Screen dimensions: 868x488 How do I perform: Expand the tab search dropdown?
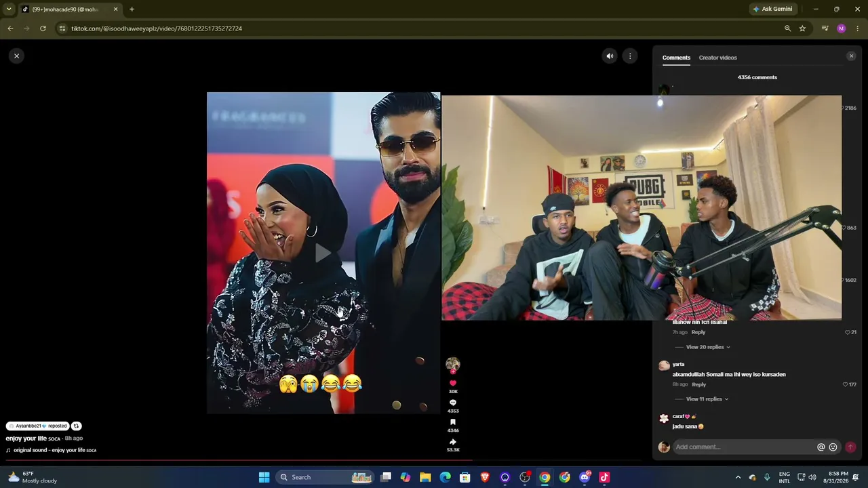pyautogui.click(x=9, y=9)
